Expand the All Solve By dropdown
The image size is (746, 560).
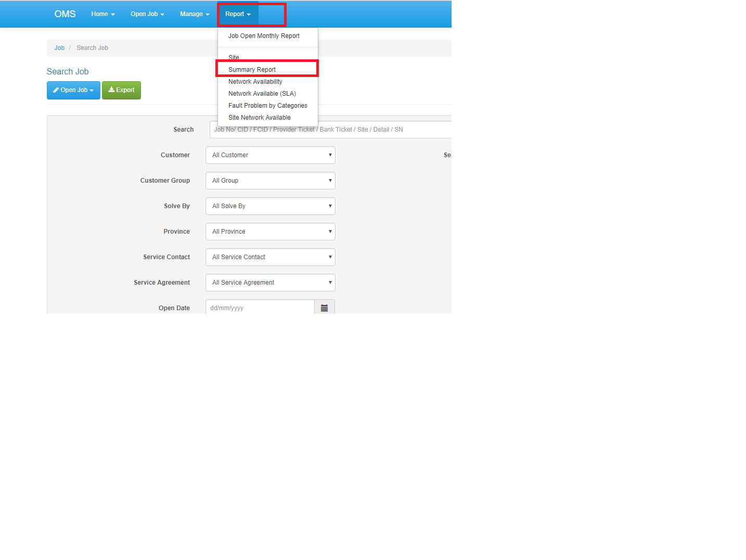point(271,206)
